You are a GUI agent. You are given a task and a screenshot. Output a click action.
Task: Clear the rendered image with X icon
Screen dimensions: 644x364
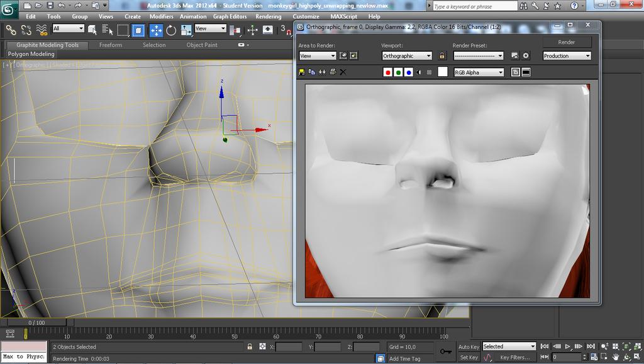tap(343, 72)
